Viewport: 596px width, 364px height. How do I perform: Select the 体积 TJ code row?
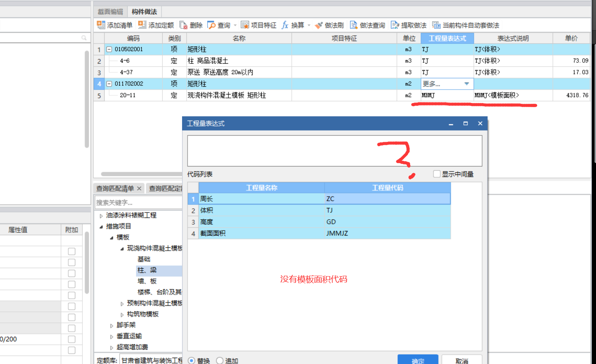click(319, 210)
